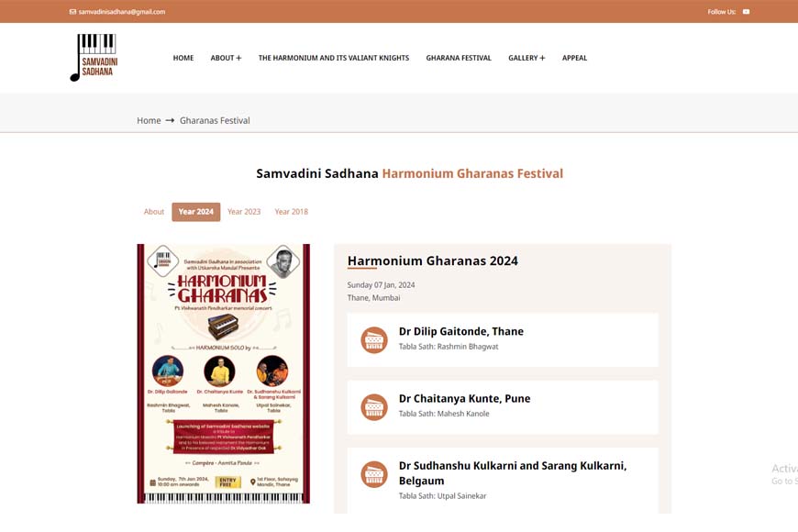Viewport: 798px width, 532px height.
Task: Expand the Gallery menu dropdown
Action: coord(526,58)
